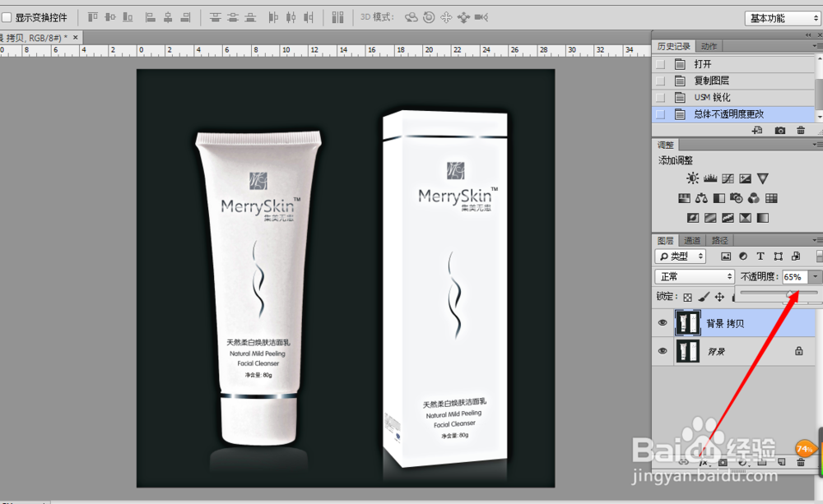823x504 pixels.
Task: Click the distribute right edges icon
Action: [x=309, y=18]
